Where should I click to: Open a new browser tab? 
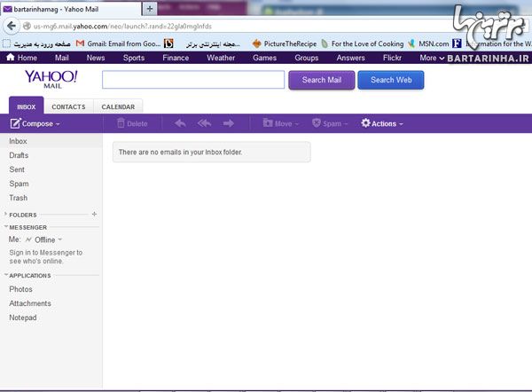click(150, 8)
